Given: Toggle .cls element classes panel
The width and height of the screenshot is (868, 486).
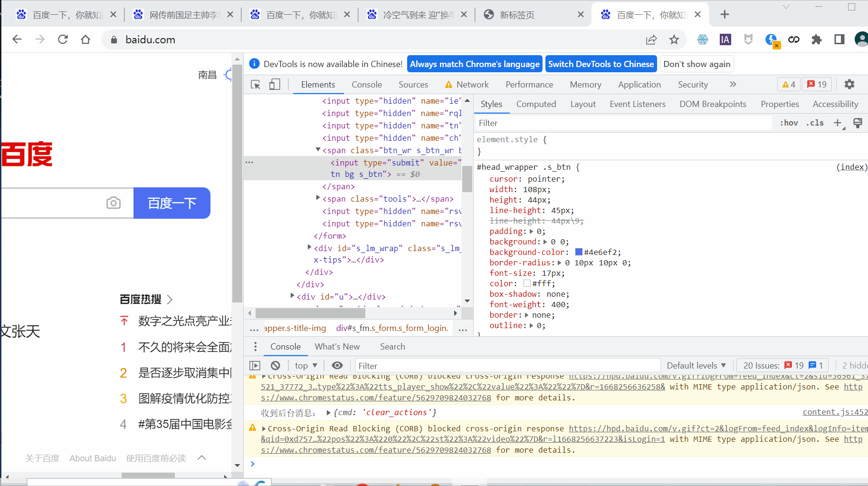Looking at the screenshot, I should [815, 123].
